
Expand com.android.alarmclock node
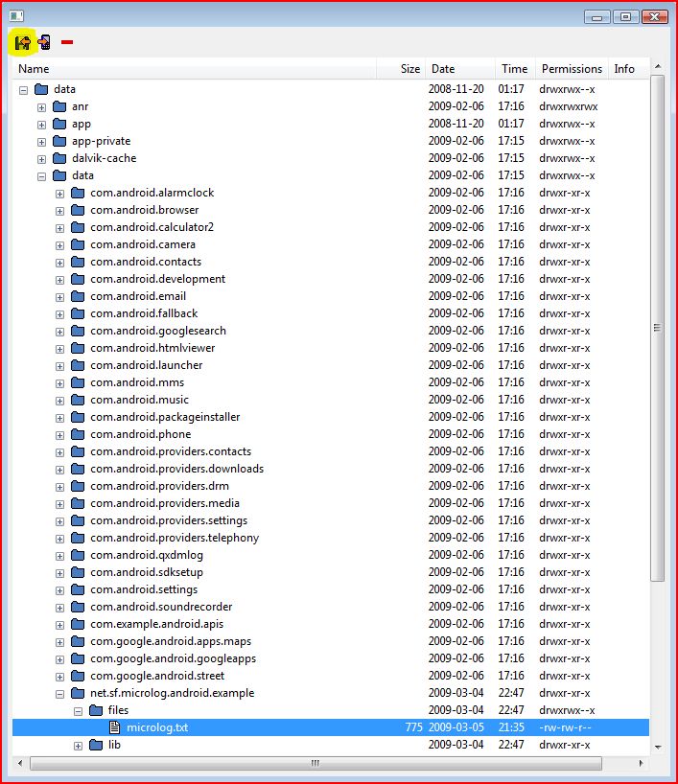60,194
